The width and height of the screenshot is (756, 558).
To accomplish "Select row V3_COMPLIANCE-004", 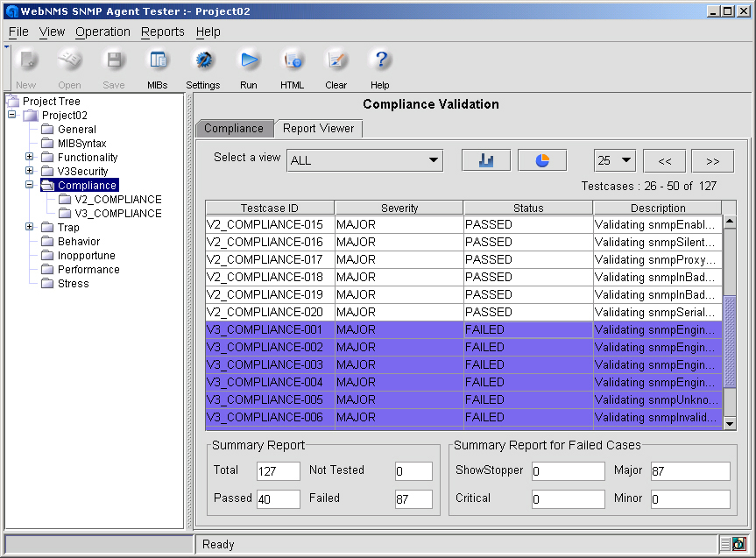I will point(463,383).
